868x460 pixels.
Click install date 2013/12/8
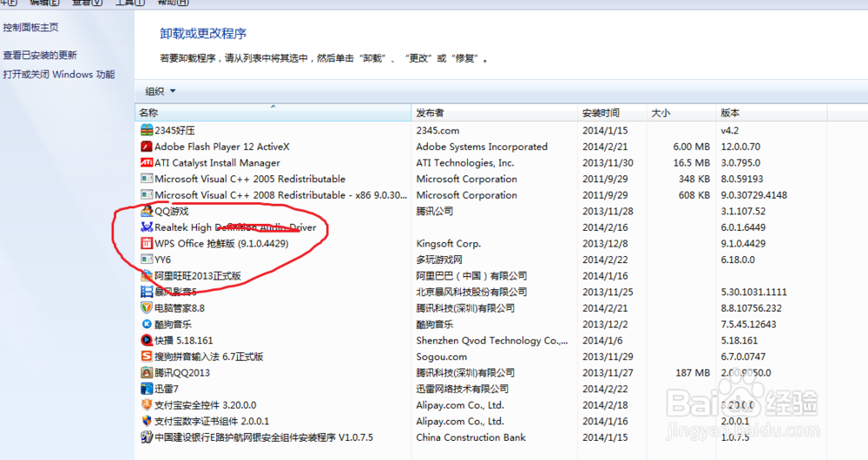605,243
